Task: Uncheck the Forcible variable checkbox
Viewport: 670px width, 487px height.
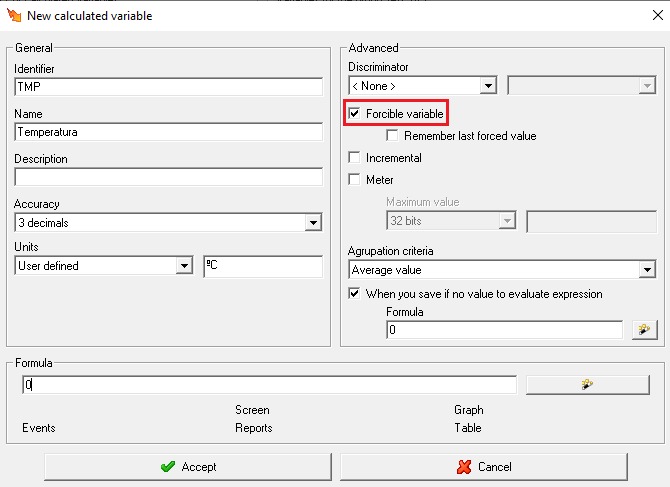Action: [354, 114]
